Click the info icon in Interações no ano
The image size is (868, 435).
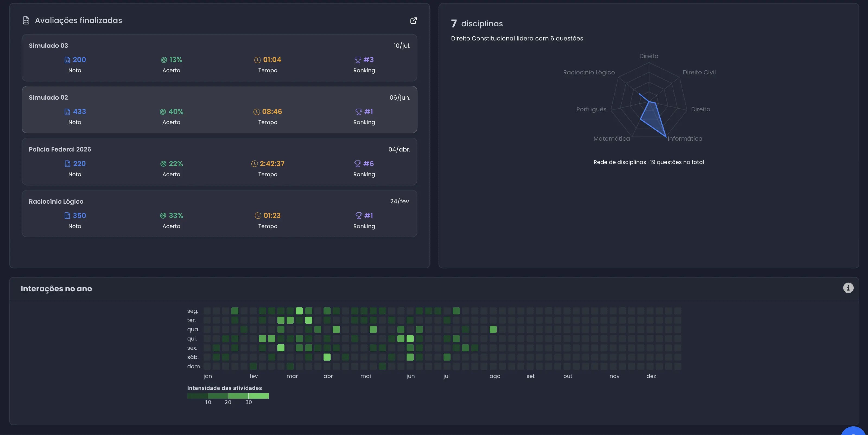pyautogui.click(x=848, y=288)
